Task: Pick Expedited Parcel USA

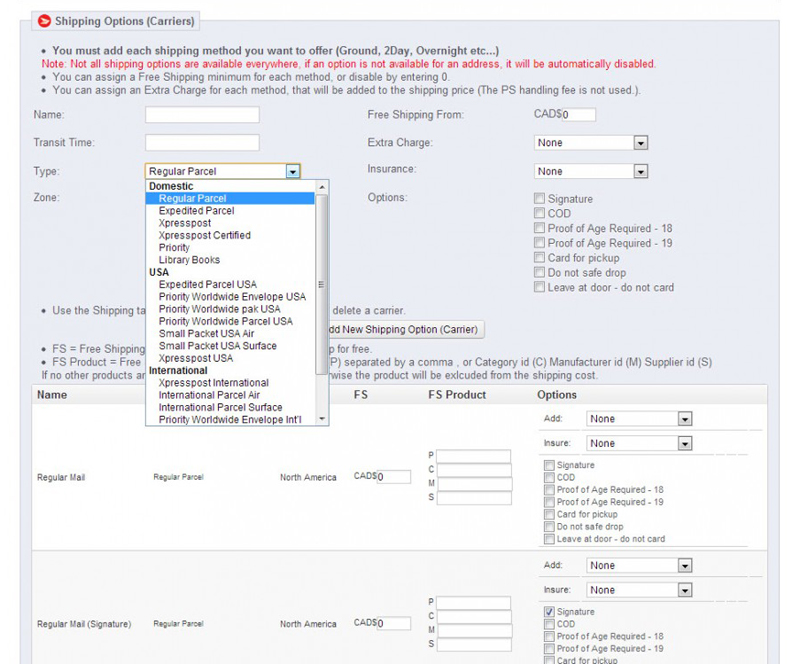Action: pyautogui.click(x=208, y=284)
